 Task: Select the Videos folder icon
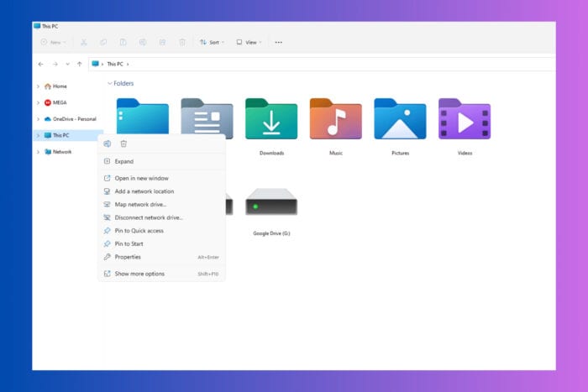pos(465,119)
